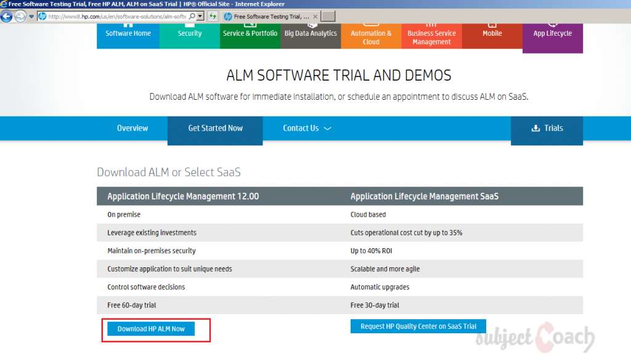Click Application Lifecycle Management SaaS column header
631x364 pixels.
click(425, 196)
